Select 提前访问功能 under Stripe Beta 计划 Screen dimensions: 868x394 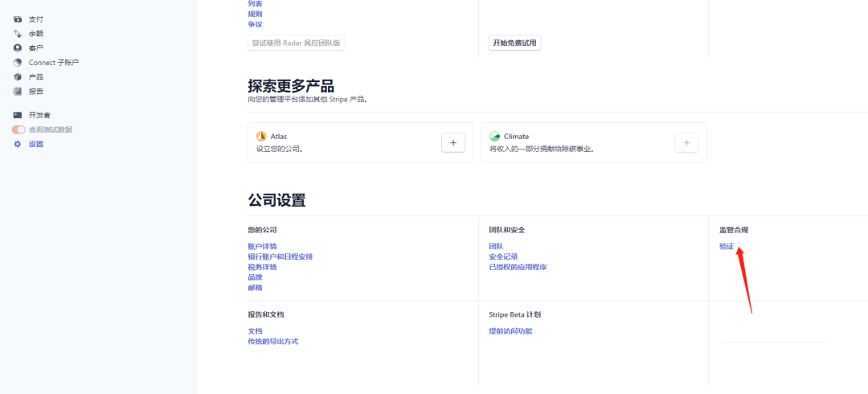(x=510, y=330)
